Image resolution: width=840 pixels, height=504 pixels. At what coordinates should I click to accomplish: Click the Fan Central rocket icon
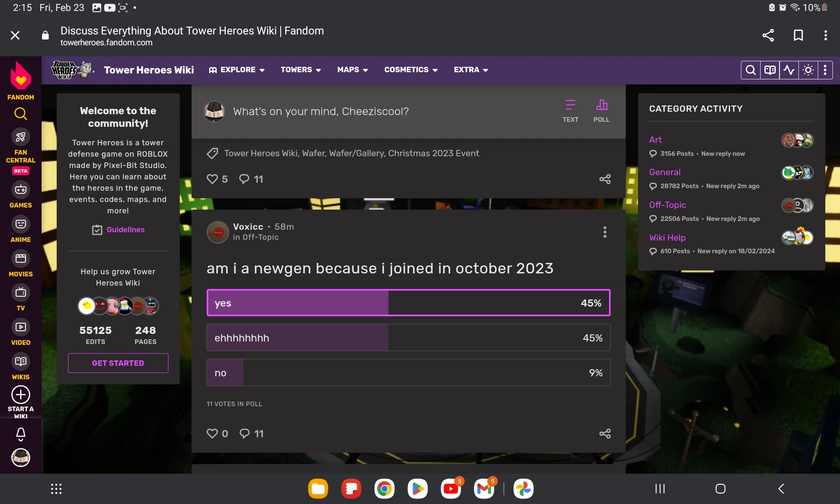click(21, 137)
